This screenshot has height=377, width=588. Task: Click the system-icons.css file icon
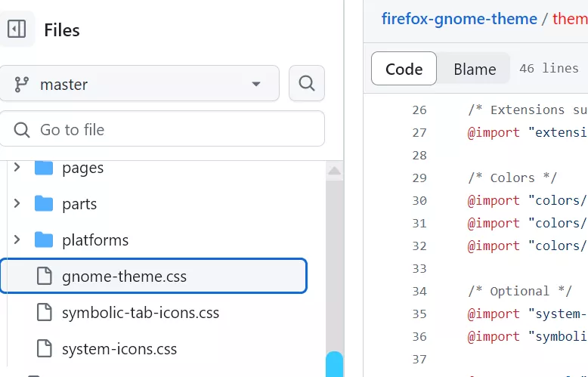(45, 349)
